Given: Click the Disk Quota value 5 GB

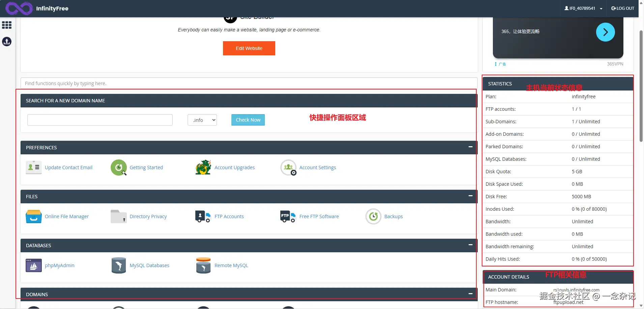Looking at the screenshot, I should [577, 172].
